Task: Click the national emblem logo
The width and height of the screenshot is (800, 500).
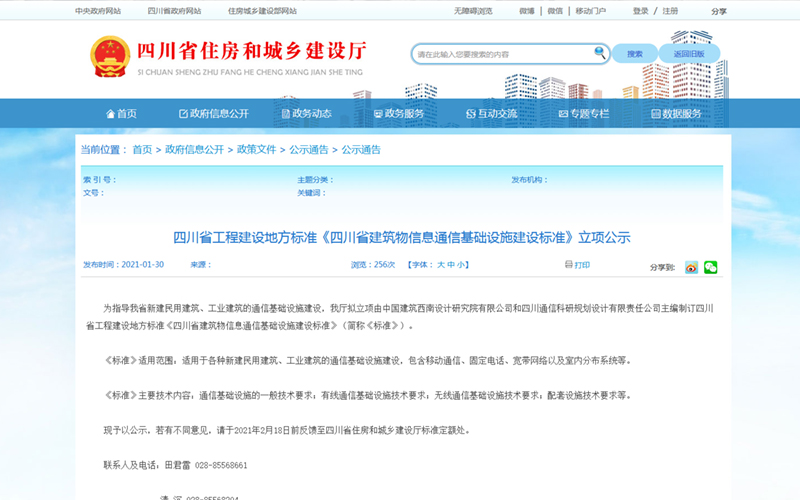Action: click(110, 56)
